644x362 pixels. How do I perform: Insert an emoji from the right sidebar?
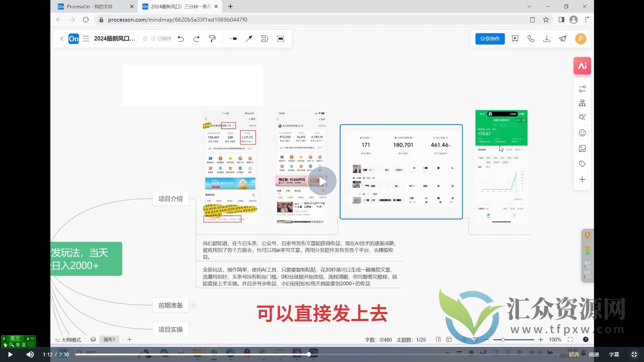(x=582, y=133)
